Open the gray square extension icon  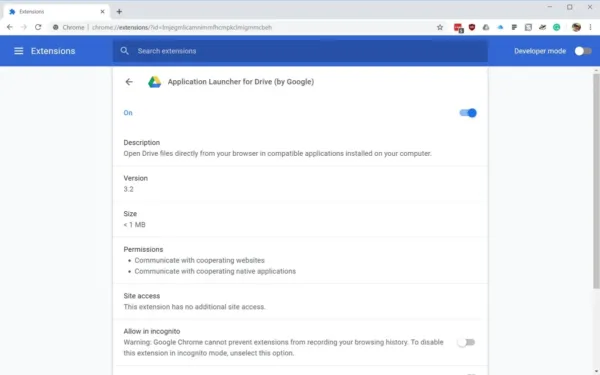(528, 27)
